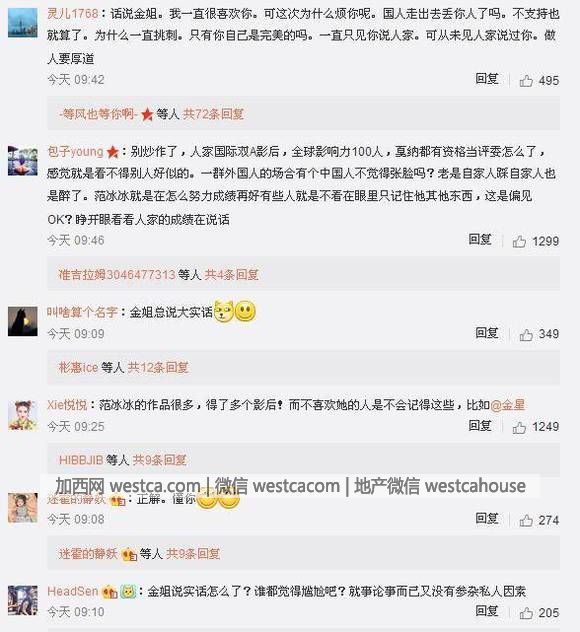Like the comment with 274 likes

(x=526, y=520)
